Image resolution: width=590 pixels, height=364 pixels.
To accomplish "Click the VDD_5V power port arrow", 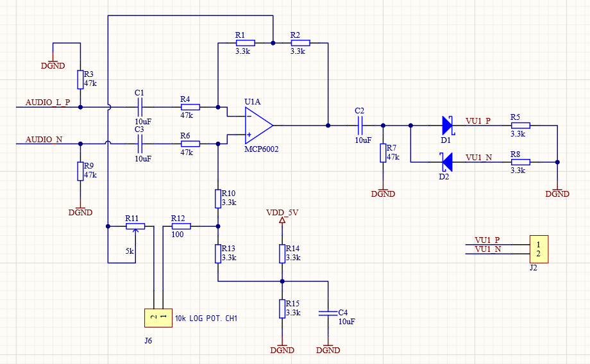I will point(282,220).
